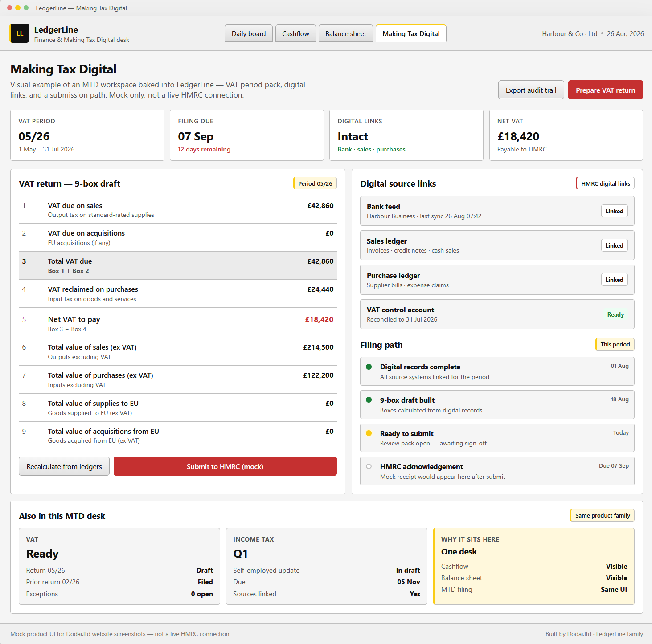Select Box 1 VAT due on sales row
Screen dimensions: 652x644
pyautogui.click(x=178, y=210)
